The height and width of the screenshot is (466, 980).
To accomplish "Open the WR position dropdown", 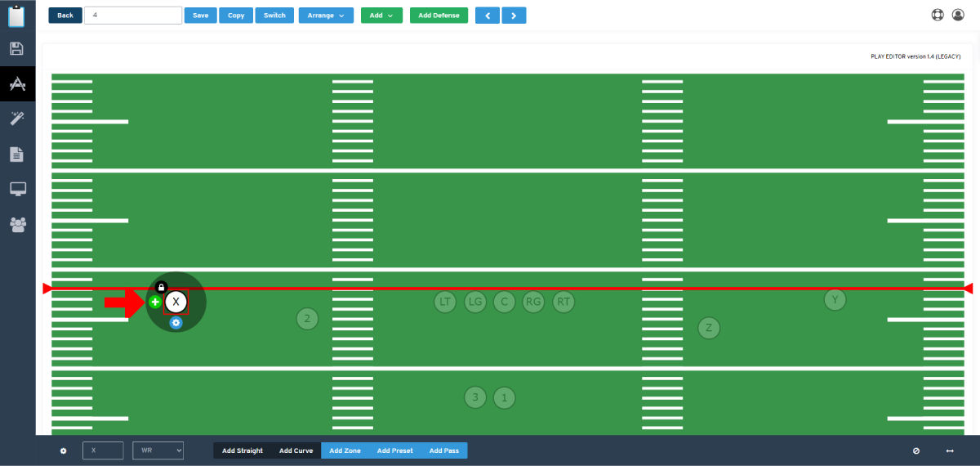I will 158,450.
